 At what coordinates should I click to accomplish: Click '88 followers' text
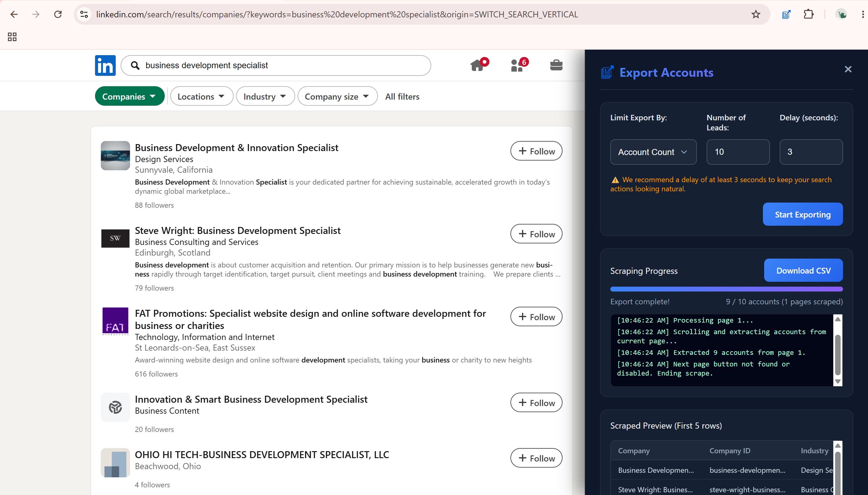coord(154,205)
